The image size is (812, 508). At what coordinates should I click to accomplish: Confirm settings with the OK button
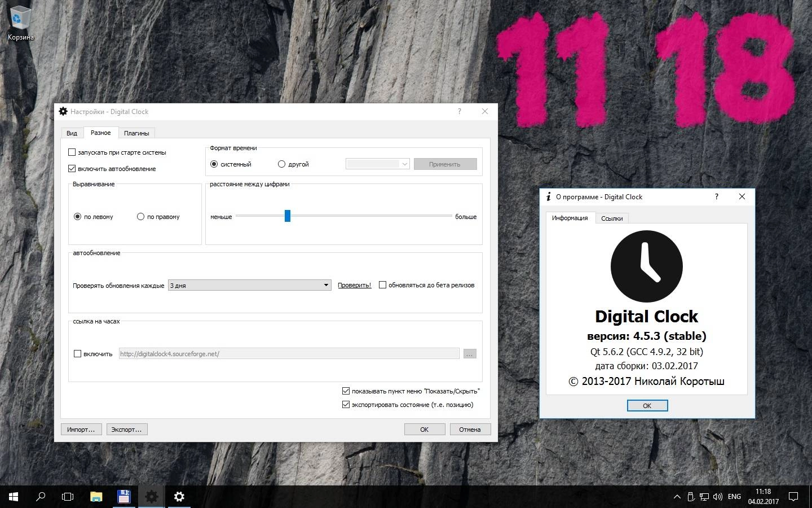pyautogui.click(x=425, y=430)
